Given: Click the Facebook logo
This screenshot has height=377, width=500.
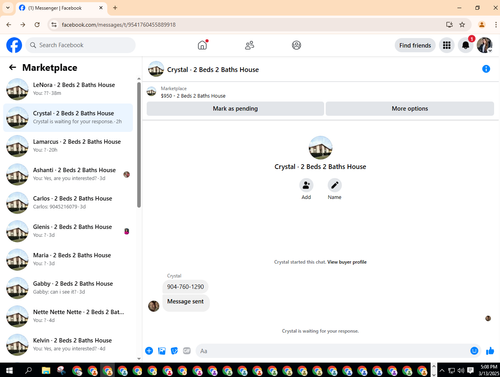Looking at the screenshot, I should click(14, 45).
